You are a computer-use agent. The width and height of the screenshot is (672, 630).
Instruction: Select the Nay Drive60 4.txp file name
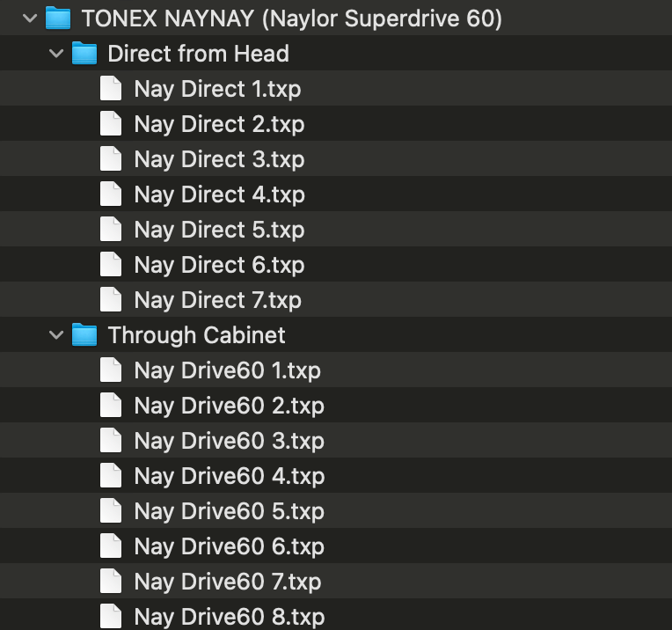(229, 476)
